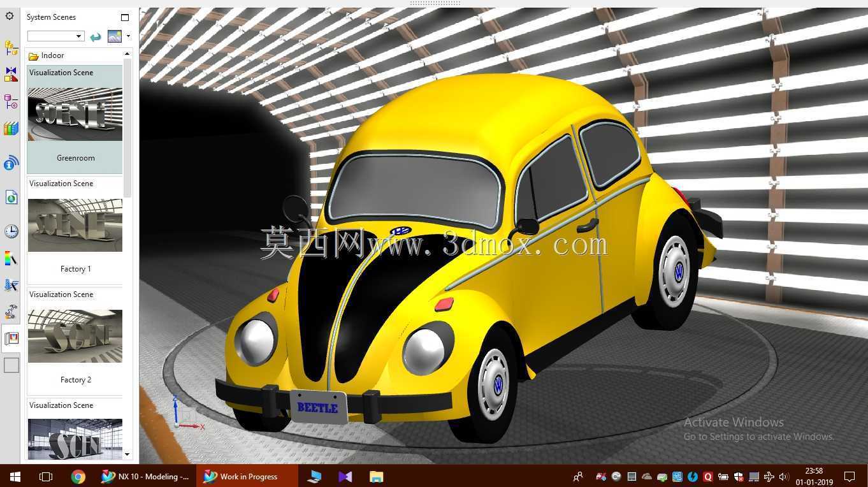868x487 pixels.
Task: Click the OneDrive cloud tray icon
Action: click(647, 476)
